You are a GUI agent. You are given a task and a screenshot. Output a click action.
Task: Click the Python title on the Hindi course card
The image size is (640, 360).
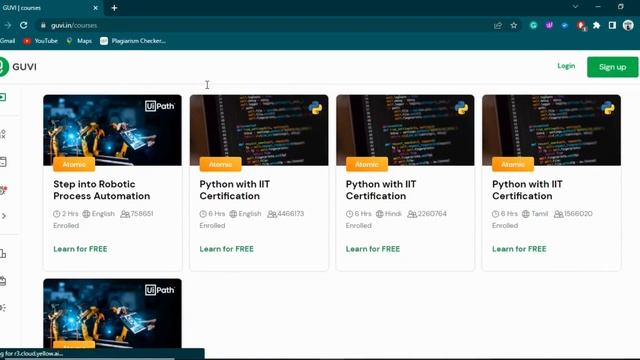381,190
